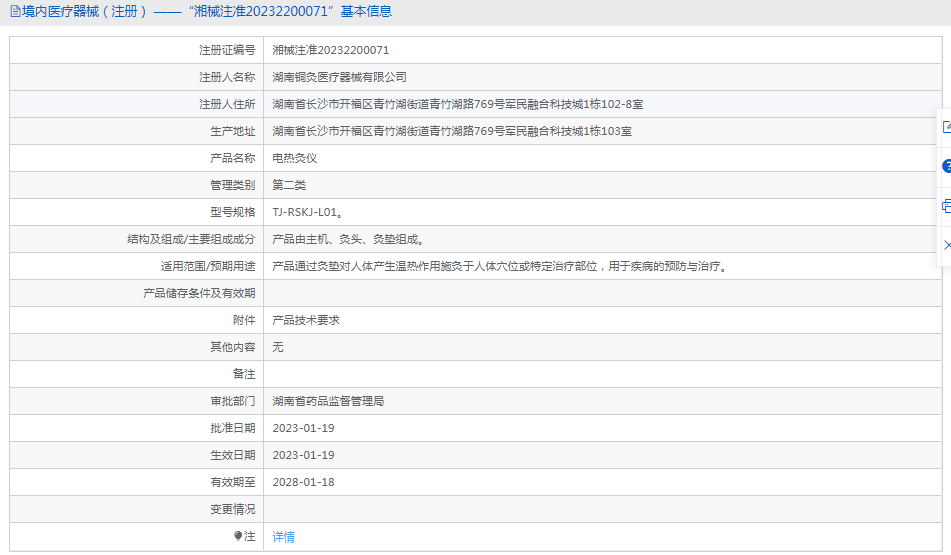Click the page title 境内医疗器械（注册）基本信息
951x555 pixels.
coord(207,12)
